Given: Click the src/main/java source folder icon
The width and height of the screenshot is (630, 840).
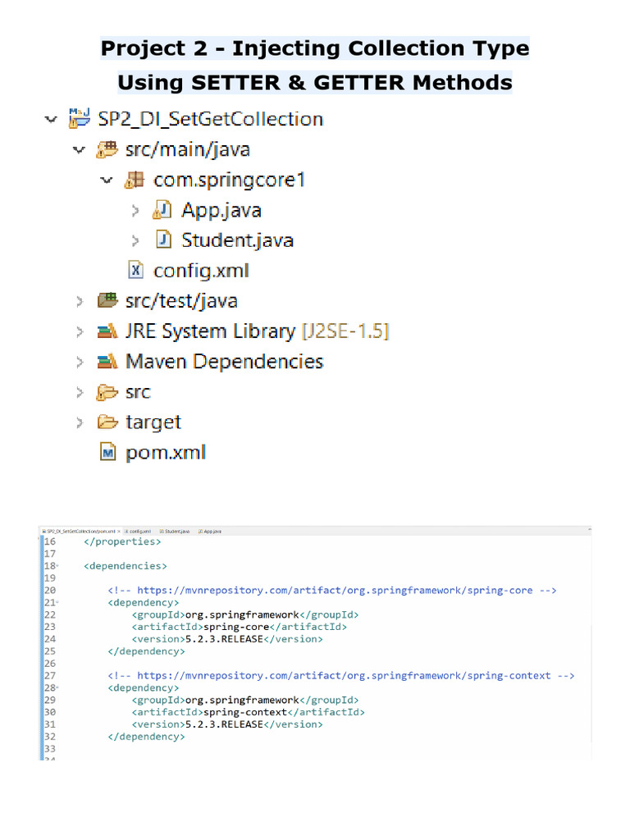Looking at the screenshot, I should click(107, 149).
